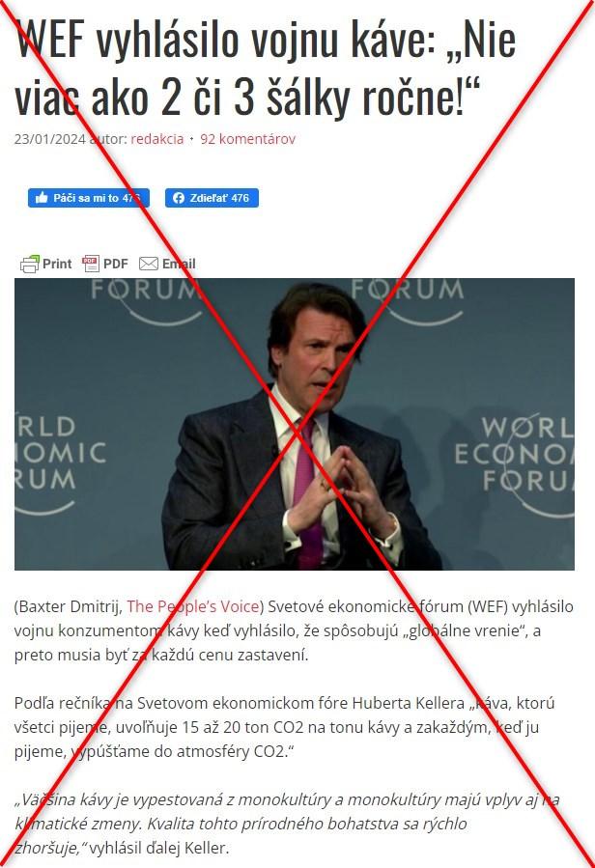This screenshot has width=595, height=868.
Task: Click the paragraph mentioning Huberta Kellera
Action: pyautogui.click(x=284, y=727)
